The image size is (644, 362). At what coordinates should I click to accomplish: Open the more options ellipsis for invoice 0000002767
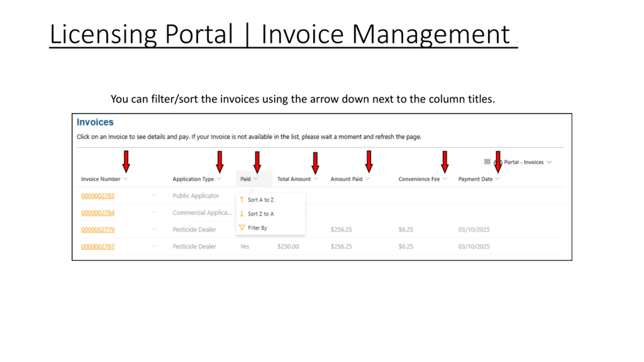coord(154,246)
